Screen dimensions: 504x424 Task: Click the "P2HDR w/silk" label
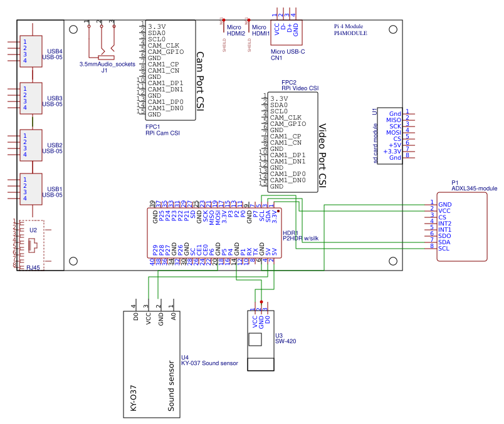300,239
